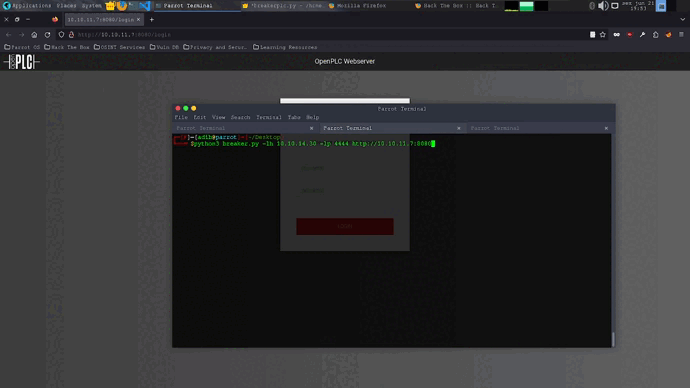Open the Privacy and Security bookmarks folder

pos(215,47)
